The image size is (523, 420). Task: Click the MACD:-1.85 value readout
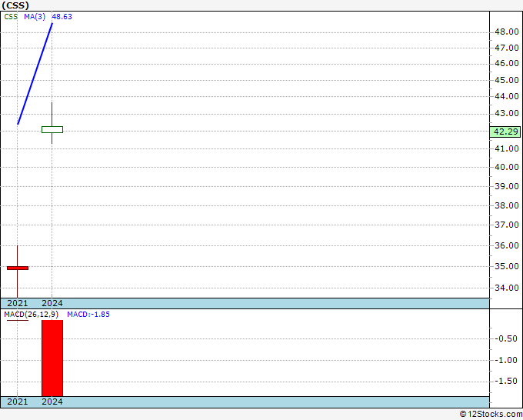(88, 315)
